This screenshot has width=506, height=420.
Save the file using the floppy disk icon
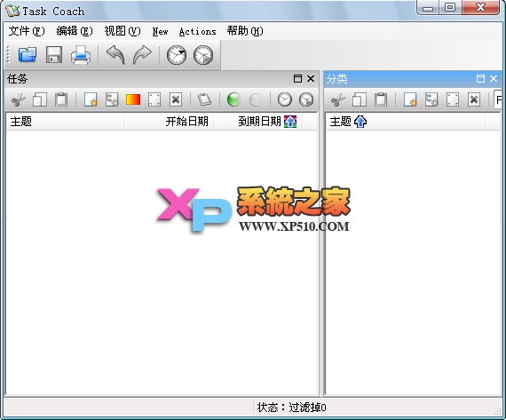pos(54,54)
